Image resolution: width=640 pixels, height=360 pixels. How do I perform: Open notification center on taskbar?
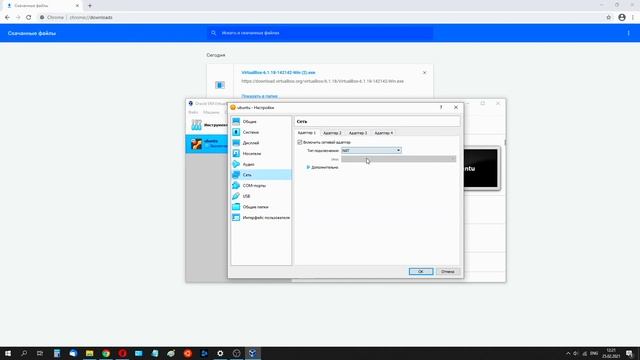tap(629, 353)
